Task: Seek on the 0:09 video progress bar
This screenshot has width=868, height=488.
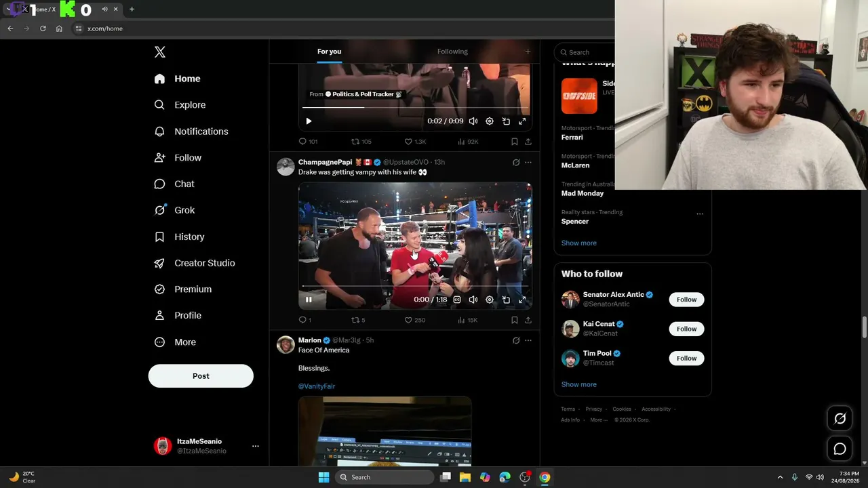Action: 415,107
